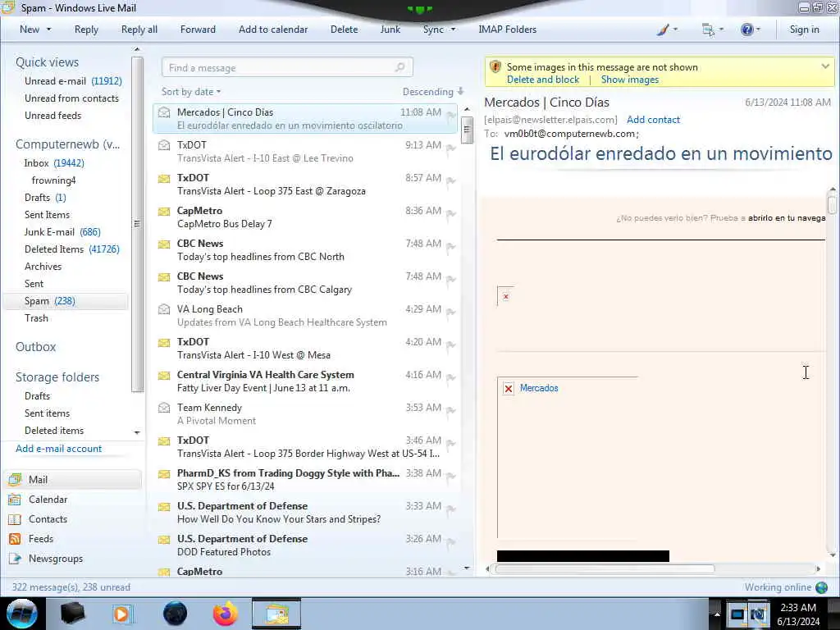Click envelope icon of CapMetro Bus Delay 7
Image resolution: width=840 pixels, height=630 pixels.
pos(164,212)
